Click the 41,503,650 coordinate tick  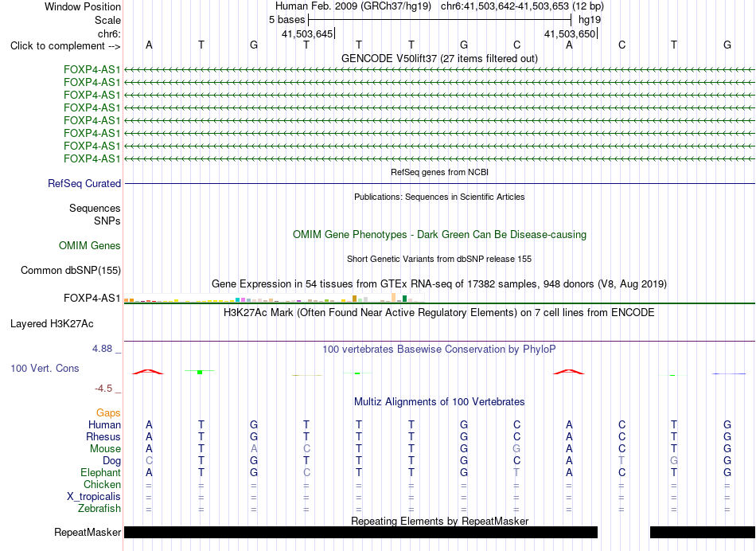click(x=571, y=33)
